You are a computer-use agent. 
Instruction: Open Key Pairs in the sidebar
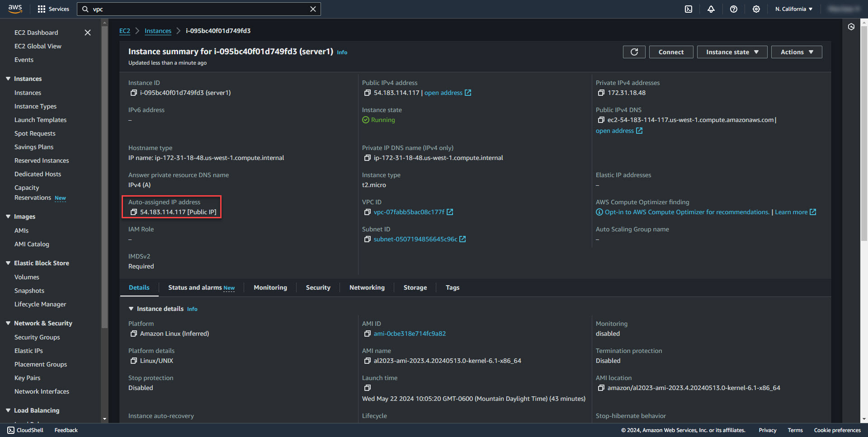coord(27,378)
